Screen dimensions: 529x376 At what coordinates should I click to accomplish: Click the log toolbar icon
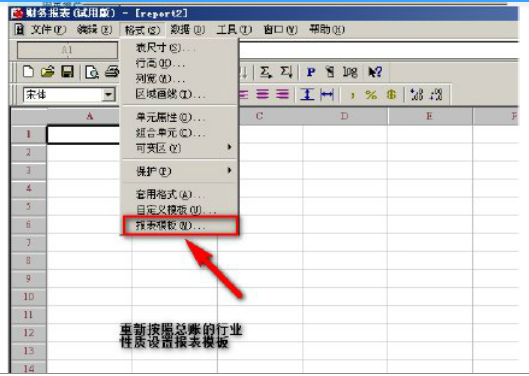pos(350,72)
